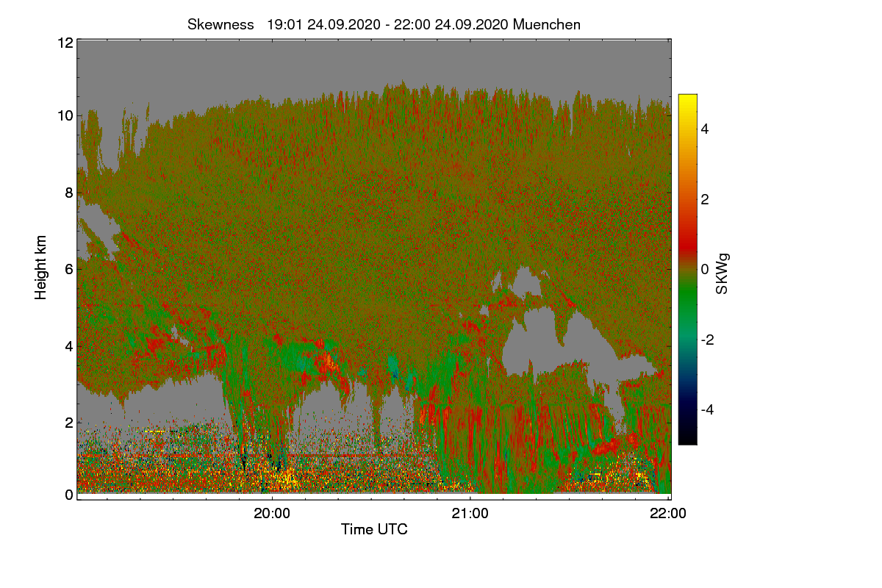Click the colorbar value label -4

click(707, 409)
